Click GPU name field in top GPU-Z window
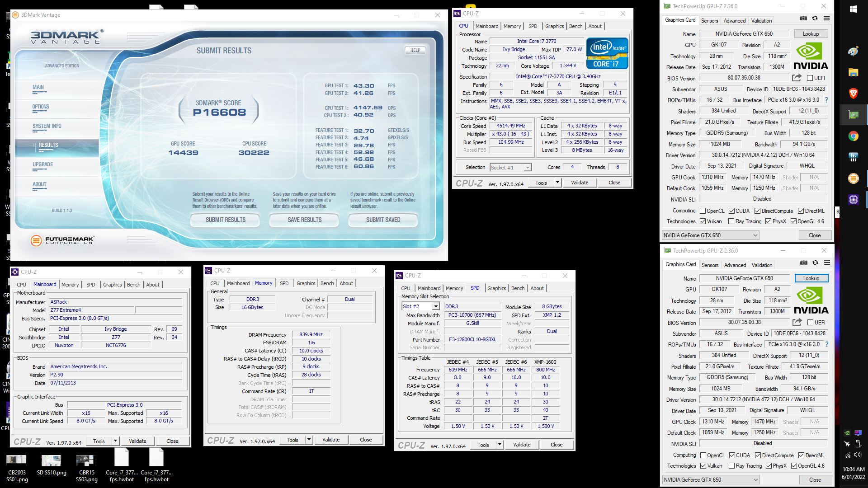This screenshot has height=488, width=868. (744, 34)
